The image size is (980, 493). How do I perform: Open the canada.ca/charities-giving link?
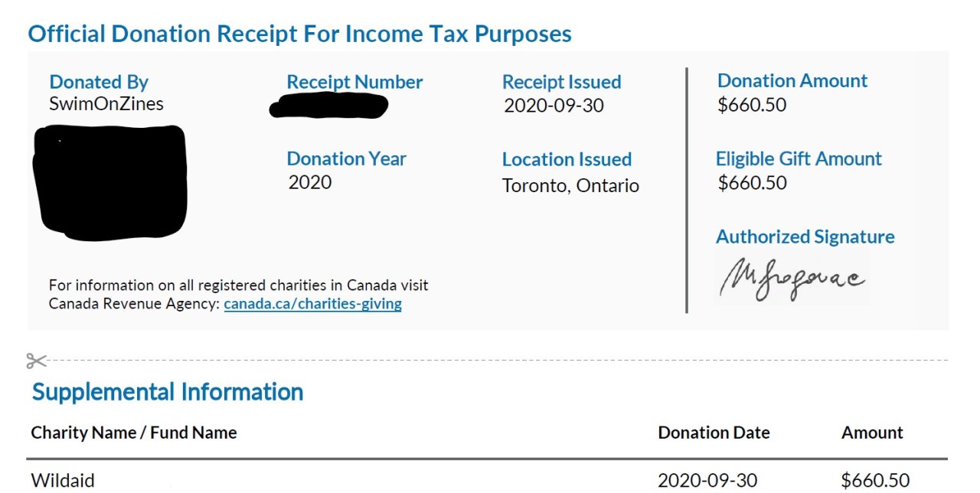point(312,304)
